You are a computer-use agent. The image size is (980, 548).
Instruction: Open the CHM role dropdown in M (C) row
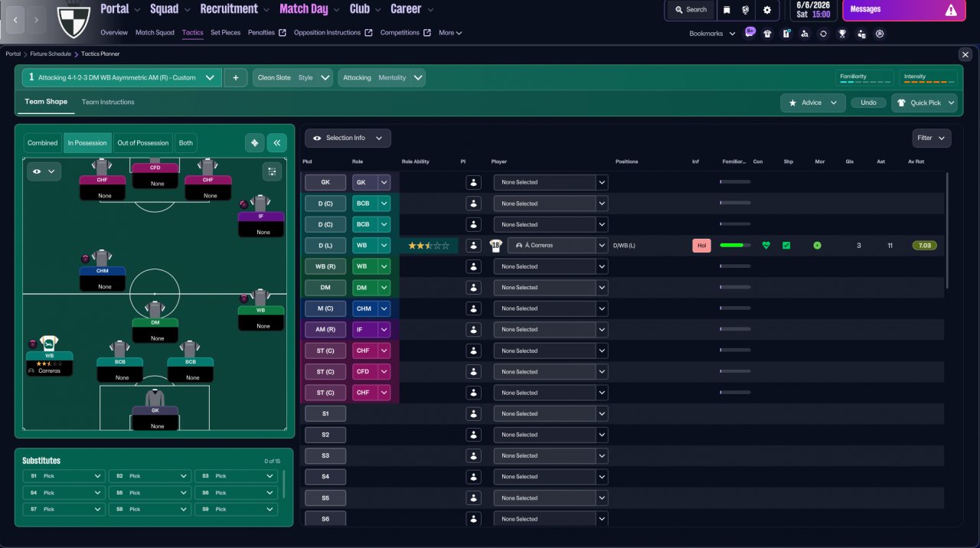coord(371,308)
